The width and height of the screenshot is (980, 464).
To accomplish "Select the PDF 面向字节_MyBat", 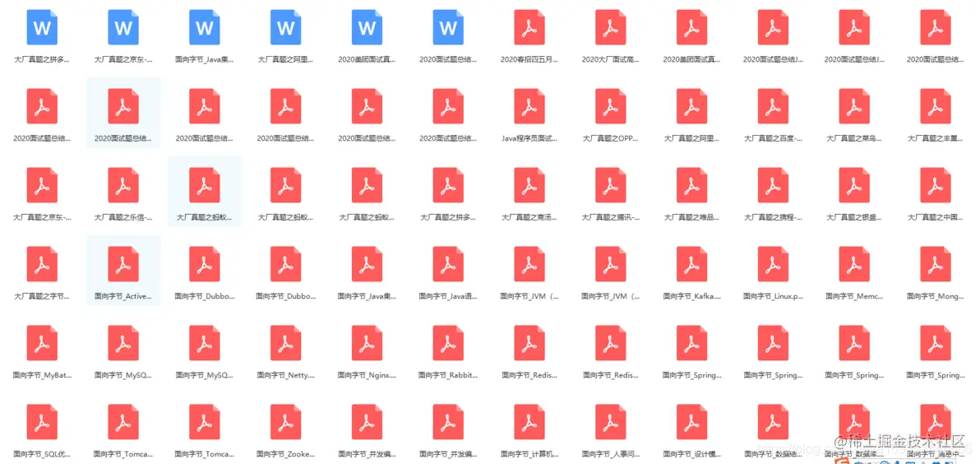I will pos(42,343).
